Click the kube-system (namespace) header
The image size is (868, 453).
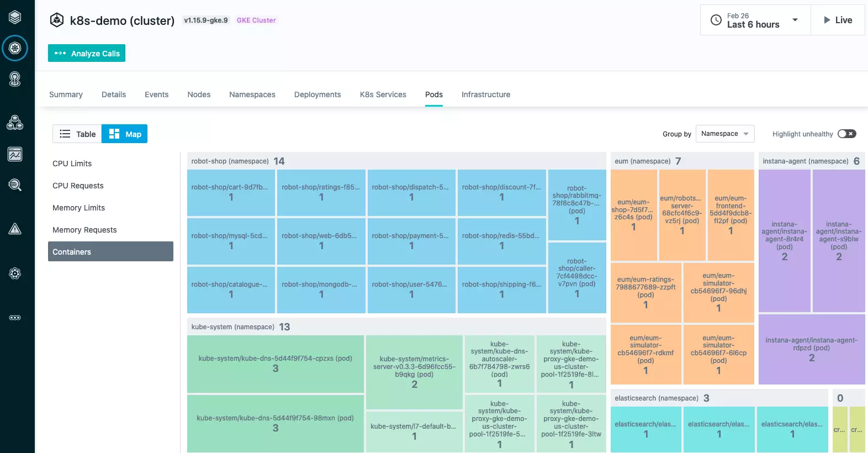point(396,326)
